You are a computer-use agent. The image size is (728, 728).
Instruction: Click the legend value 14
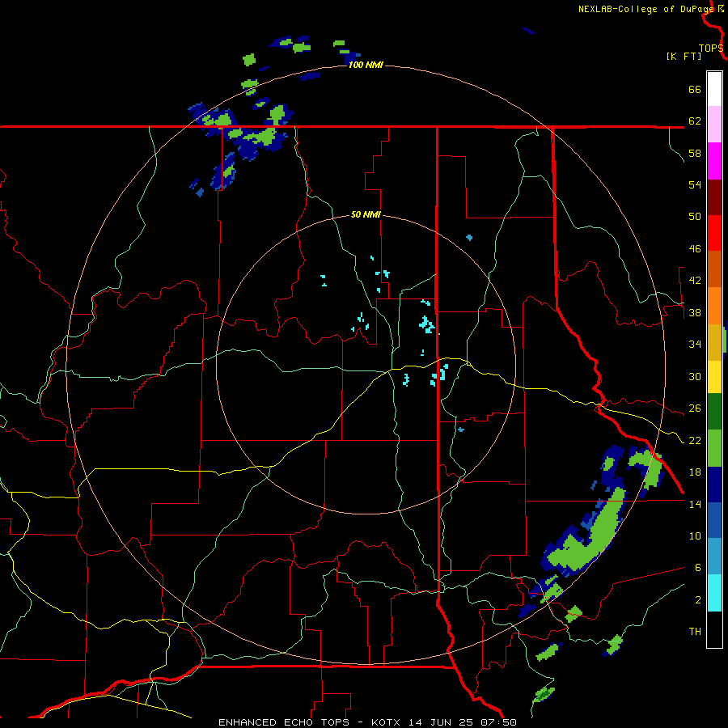pyautogui.click(x=695, y=504)
